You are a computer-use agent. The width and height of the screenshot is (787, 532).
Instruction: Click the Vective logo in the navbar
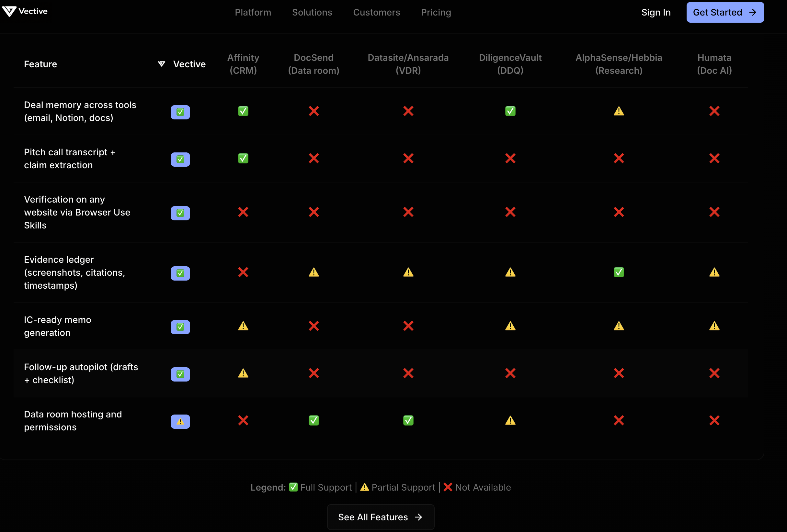tap(25, 11)
